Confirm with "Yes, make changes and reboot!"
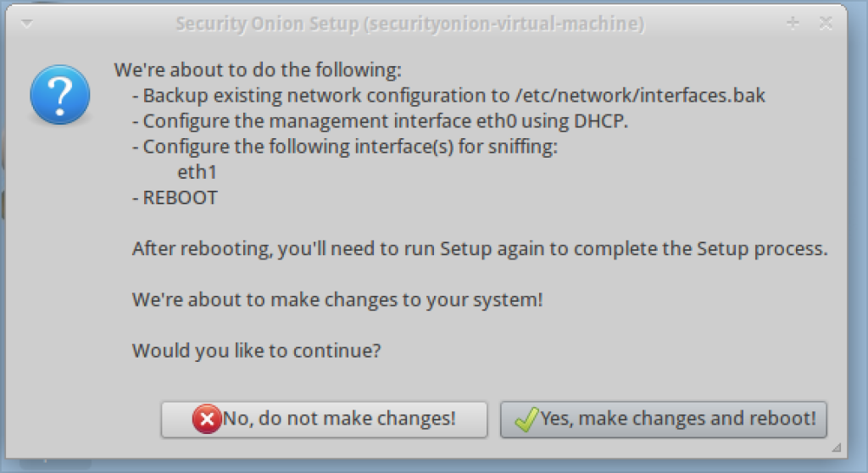The height and width of the screenshot is (473, 868). click(x=663, y=419)
